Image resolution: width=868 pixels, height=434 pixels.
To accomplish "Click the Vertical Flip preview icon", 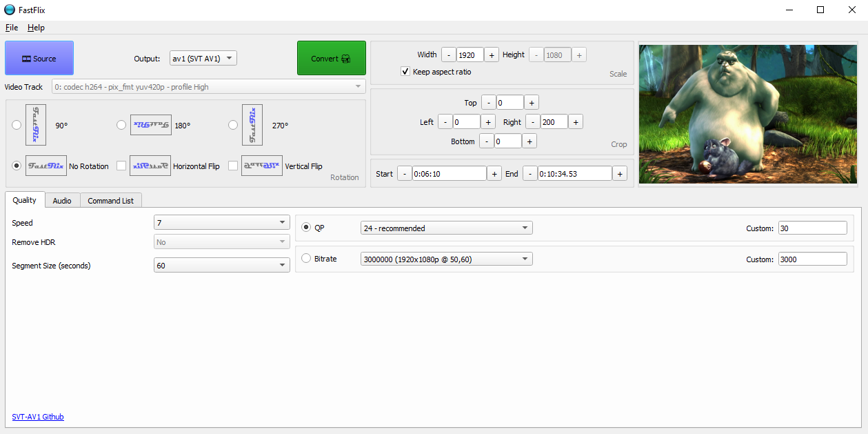I will point(262,166).
